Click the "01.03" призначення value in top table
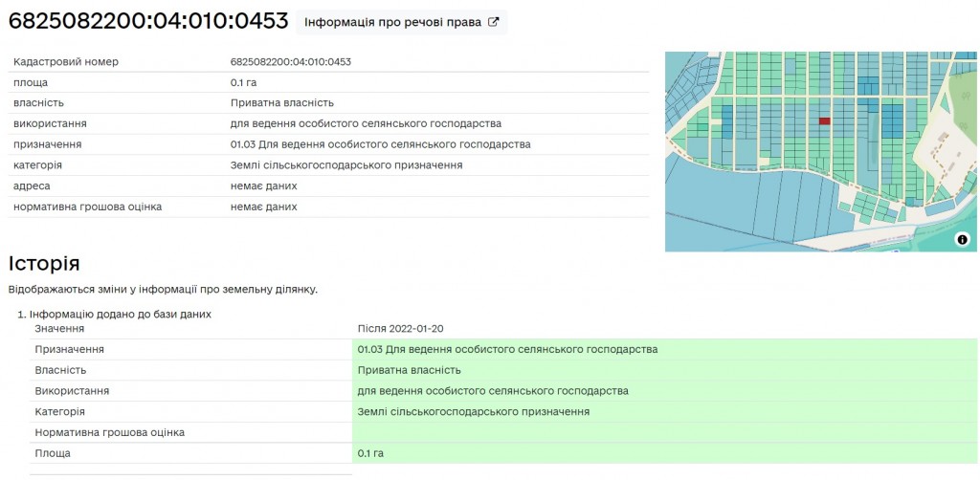The width and height of the screenshot is (980, 480). (380, 144)
